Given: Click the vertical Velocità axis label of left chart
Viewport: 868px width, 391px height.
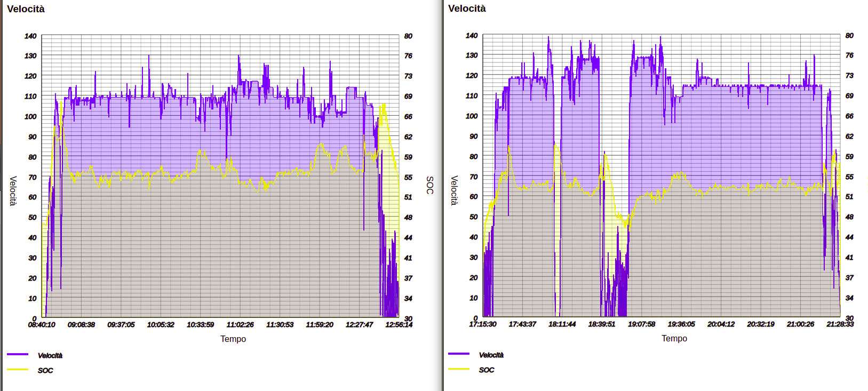Looking at the screenshot, I should pos(13,191).
